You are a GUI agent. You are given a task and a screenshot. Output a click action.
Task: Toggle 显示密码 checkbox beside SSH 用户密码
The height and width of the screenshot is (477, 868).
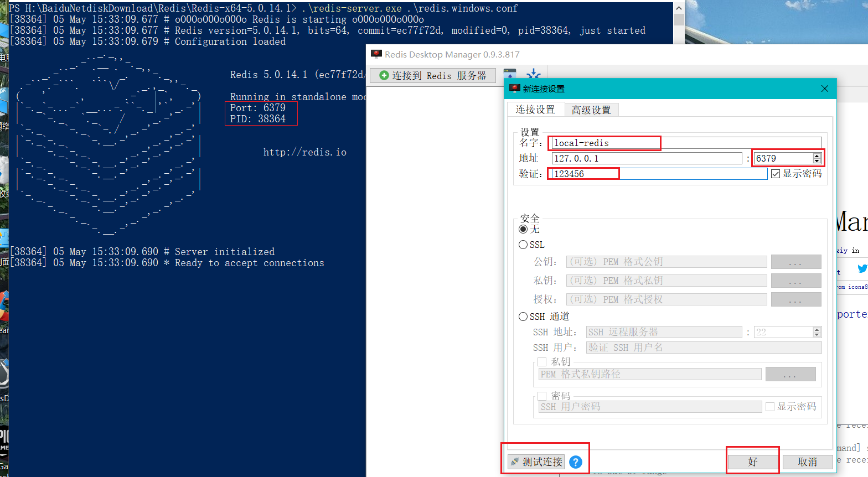770,407
